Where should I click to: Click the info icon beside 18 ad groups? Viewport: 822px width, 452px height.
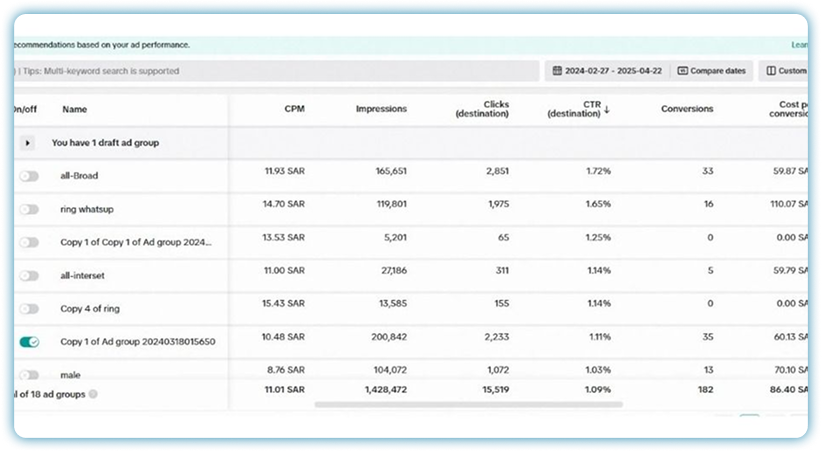click(x=93, y=394)
